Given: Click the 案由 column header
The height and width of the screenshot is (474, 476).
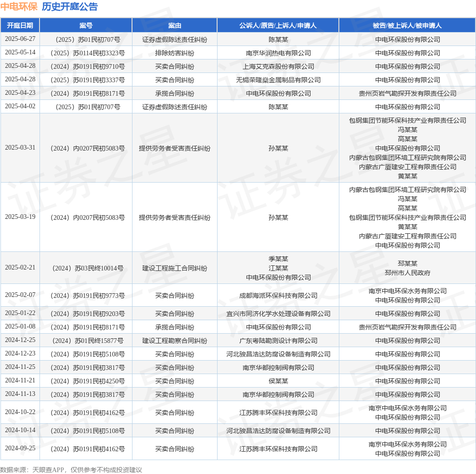Looking at the screenshot, I should (x=175, y=26).
